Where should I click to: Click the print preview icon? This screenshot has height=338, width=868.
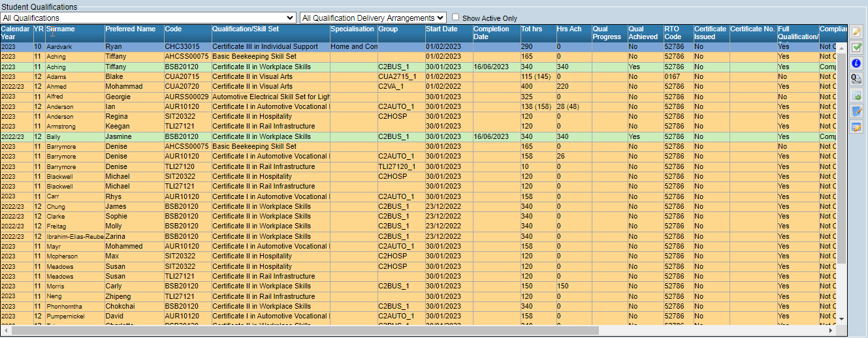(856, 79)
